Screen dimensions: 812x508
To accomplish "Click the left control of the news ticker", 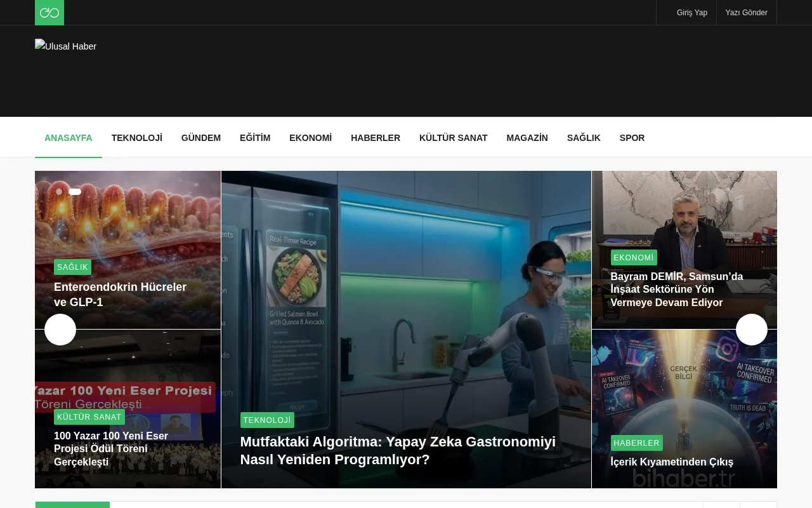I will point(721,506).
